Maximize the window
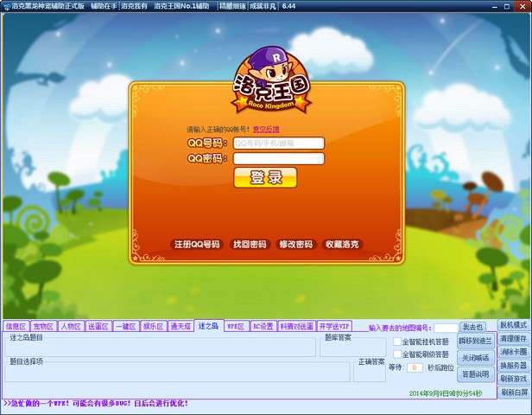The image size is (532, 415). pyautogui.click(x=507, y=6)
